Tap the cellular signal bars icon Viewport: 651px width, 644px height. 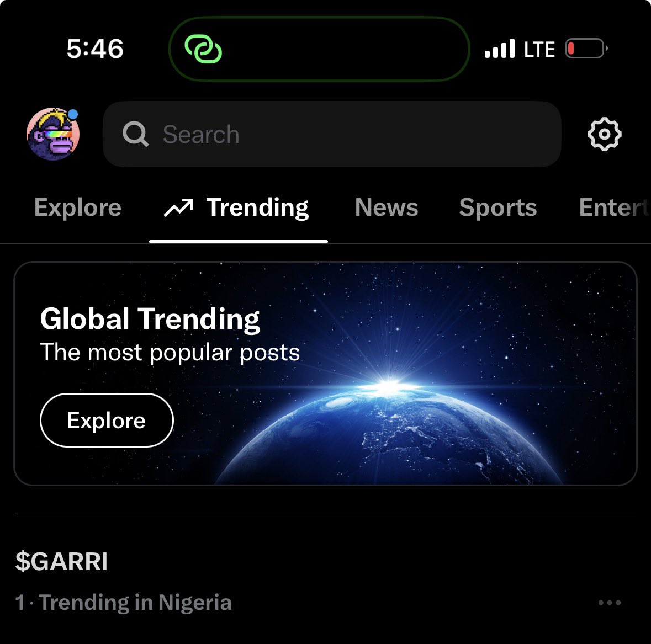coord(500,49)
